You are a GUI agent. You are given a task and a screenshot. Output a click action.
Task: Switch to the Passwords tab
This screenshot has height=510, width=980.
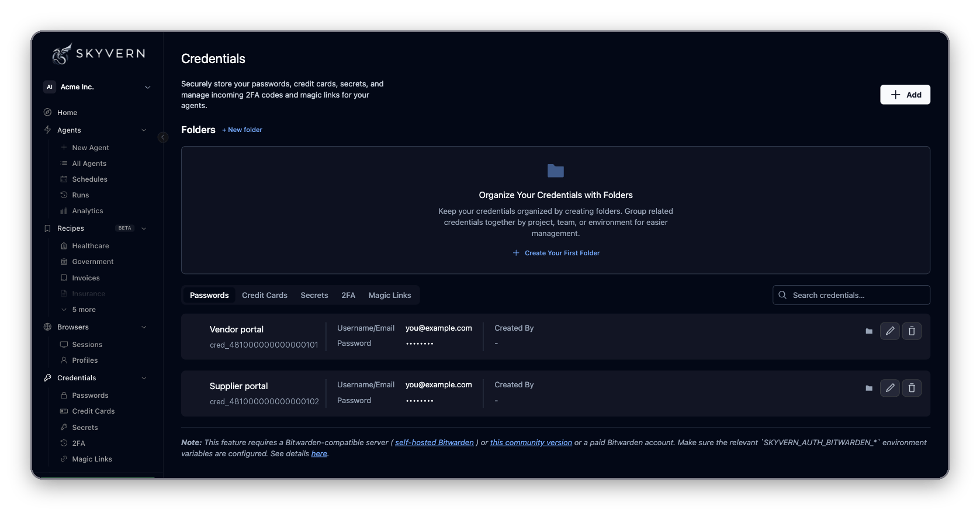click(x=209, y=295)
